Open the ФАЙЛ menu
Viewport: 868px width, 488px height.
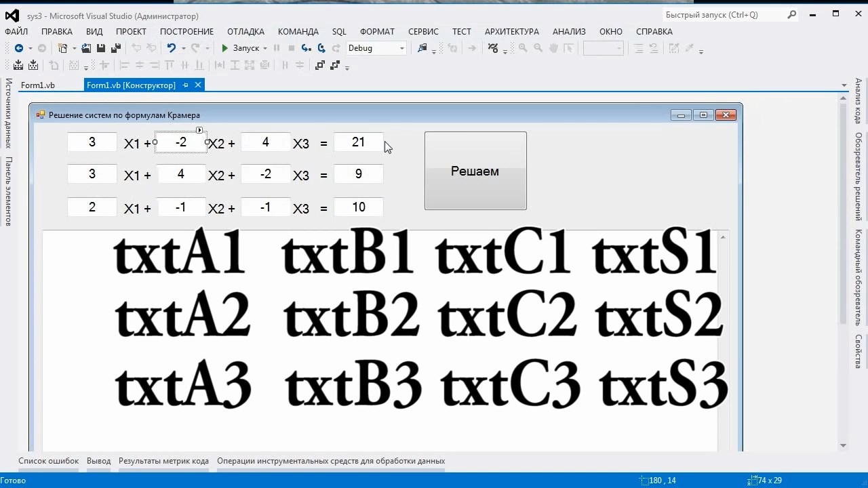[x=16, y=32]
